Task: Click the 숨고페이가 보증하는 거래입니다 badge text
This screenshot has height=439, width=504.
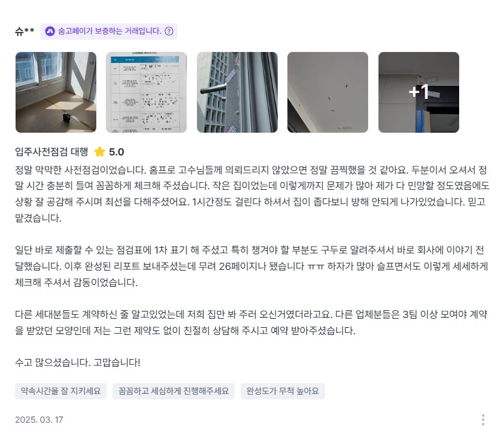Action: [x=110, y=31]
